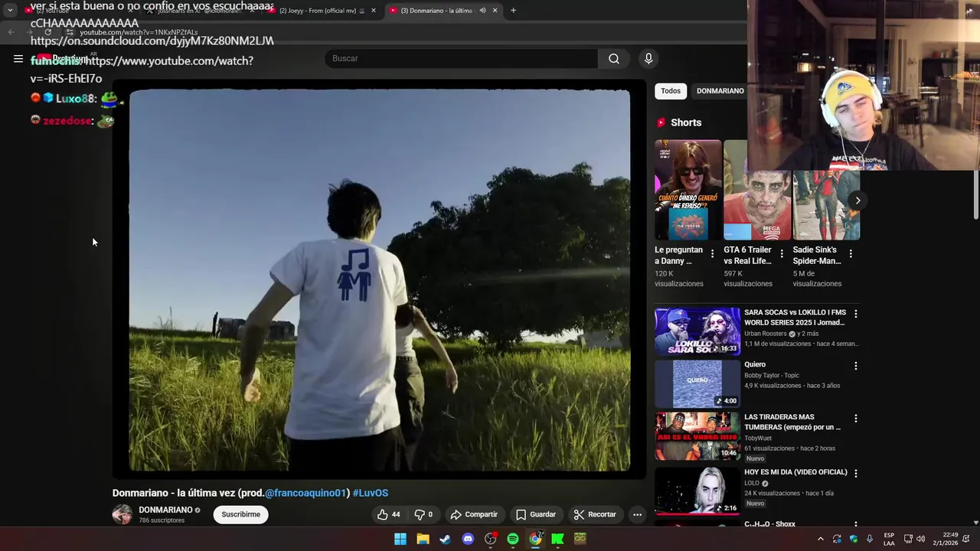Subscribe with the Suscribirme button
Screen dimensions: 980x551
[240, 514]
